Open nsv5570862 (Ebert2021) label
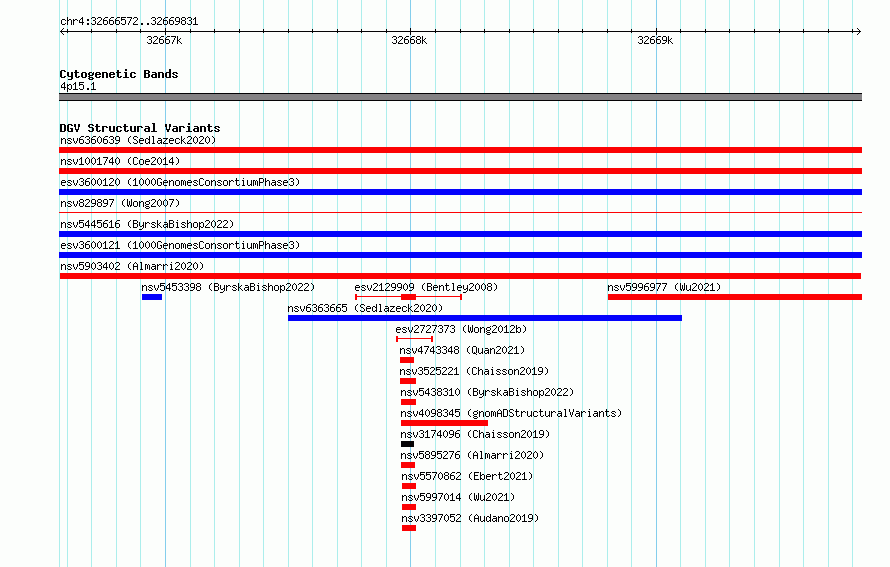The height and width of the screenshot is (567, 890). click(x=467, y=476)
